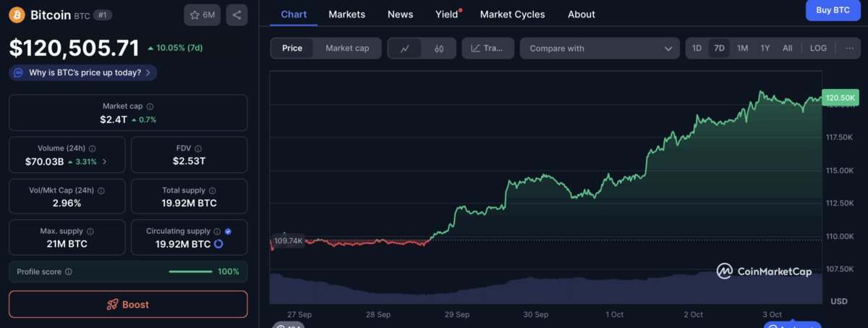The width and height of the screenshot is (868, 328).
Task: Click the Market cap info icon
Action: [150, 106]
